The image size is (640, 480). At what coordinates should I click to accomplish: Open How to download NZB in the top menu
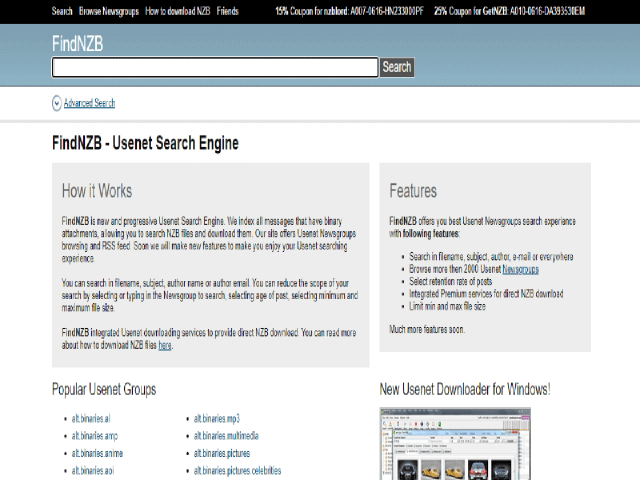[178, 11]
